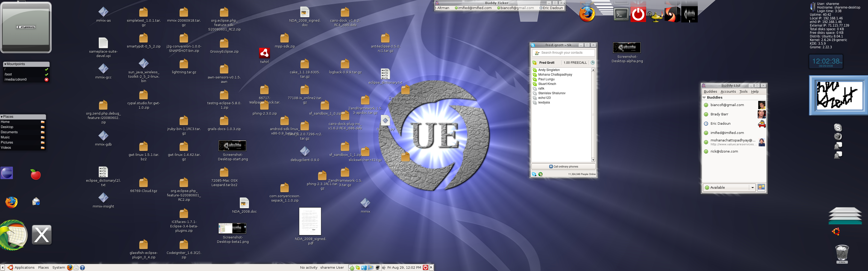Open trash can on right side
Screen dimensions: 868x271
pyautogui.click(x=842, y=253)
